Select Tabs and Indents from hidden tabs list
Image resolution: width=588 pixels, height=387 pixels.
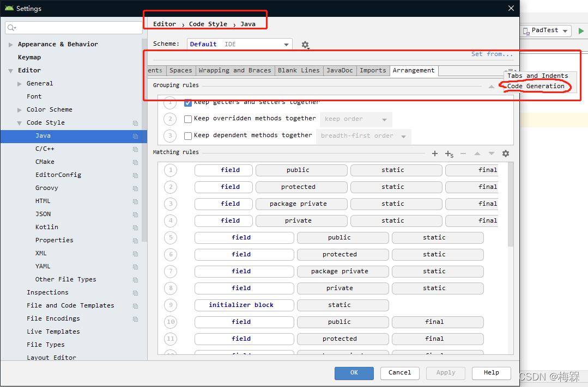(537, 76)
